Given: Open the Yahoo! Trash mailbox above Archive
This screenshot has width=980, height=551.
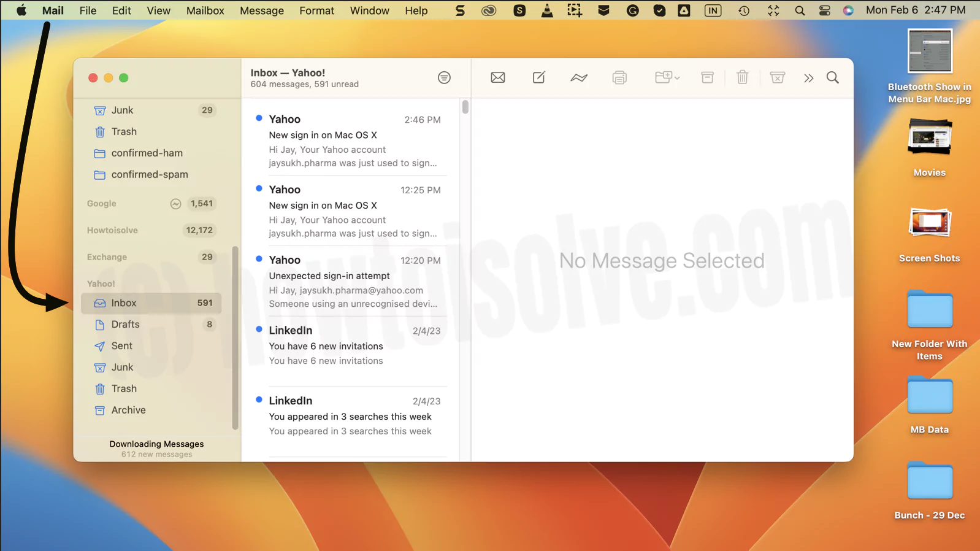Looking at the screenshot, I should [151, 389].
